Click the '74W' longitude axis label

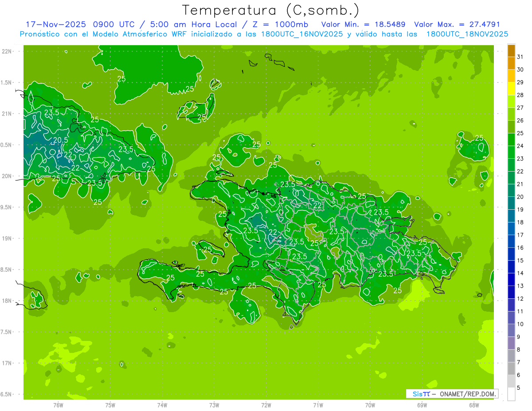pyautogui.click(x=162, y=404)
